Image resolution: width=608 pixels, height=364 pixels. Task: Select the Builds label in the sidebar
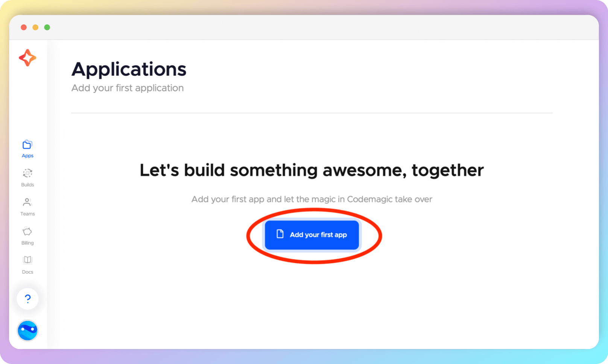tap(27, 184)
